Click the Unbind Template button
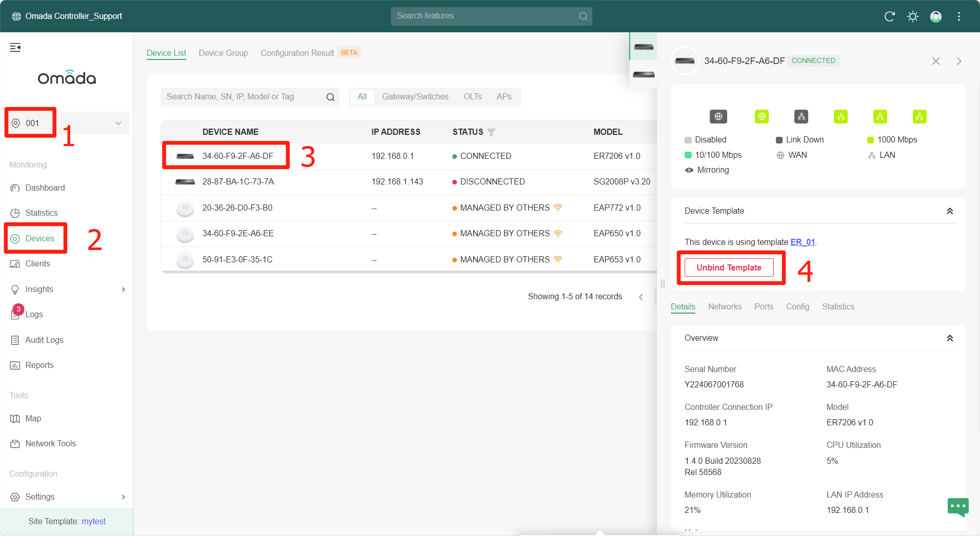 (729, 267)
